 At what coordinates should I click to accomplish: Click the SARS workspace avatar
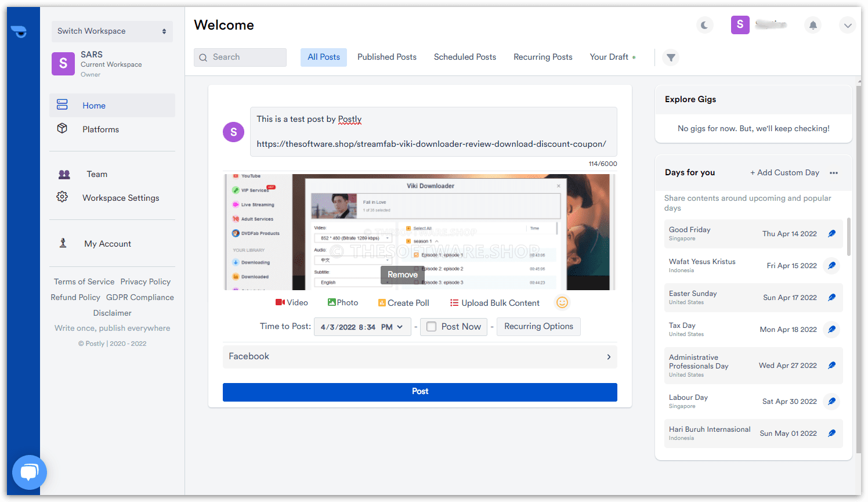click(x=63, y=64)
